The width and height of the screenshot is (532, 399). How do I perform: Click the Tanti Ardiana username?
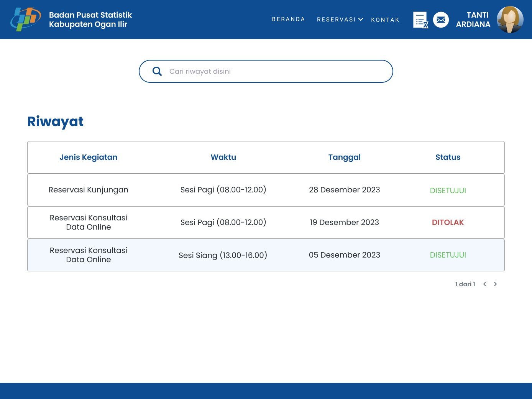tap(473, 20)
